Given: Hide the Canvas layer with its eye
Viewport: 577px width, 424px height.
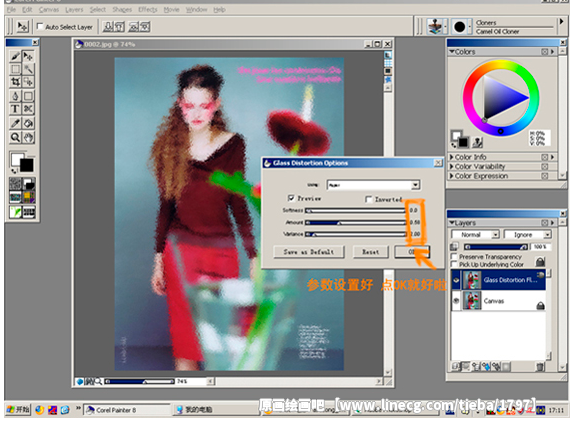Looking at the screenshot, I should point(456,301).
